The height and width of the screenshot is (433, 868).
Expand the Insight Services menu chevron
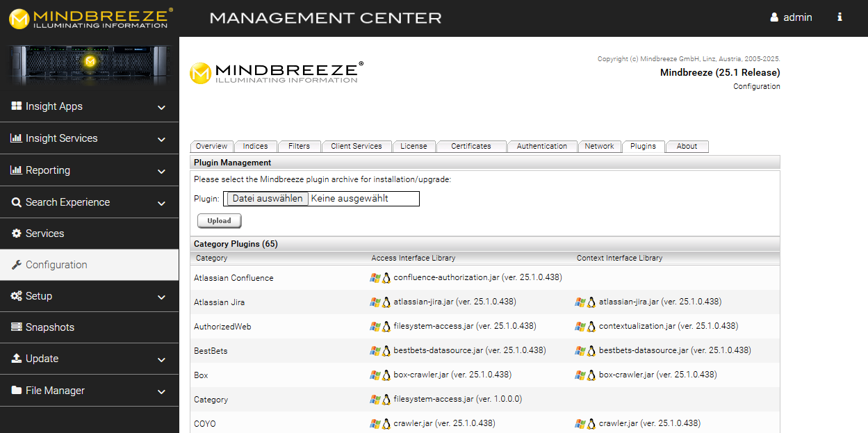(x=161, y=140)
